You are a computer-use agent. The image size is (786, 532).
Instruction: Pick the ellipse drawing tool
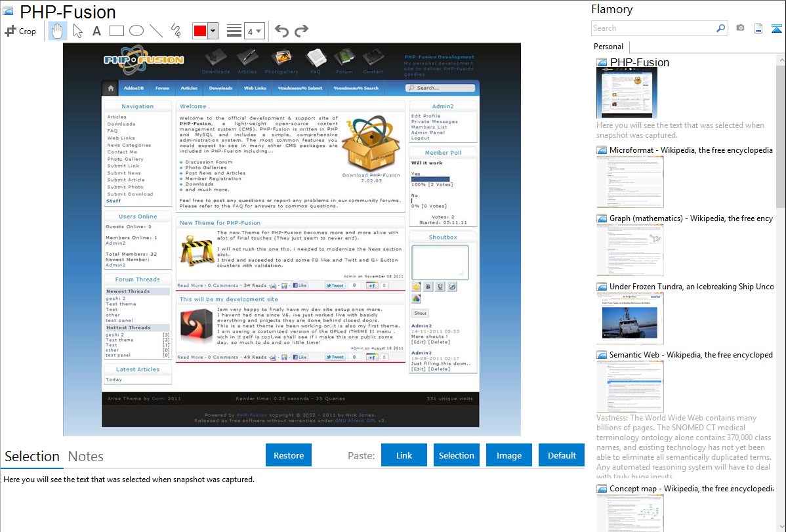(x=136, y=31)
